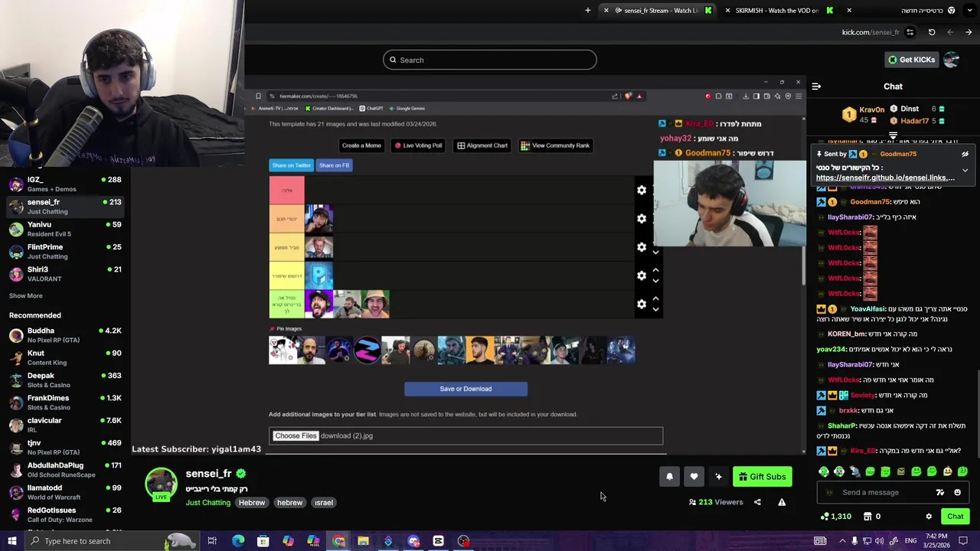Screen dimensions: 980x551
Task: Share the stream via the share icon
Action: point(757,502)
